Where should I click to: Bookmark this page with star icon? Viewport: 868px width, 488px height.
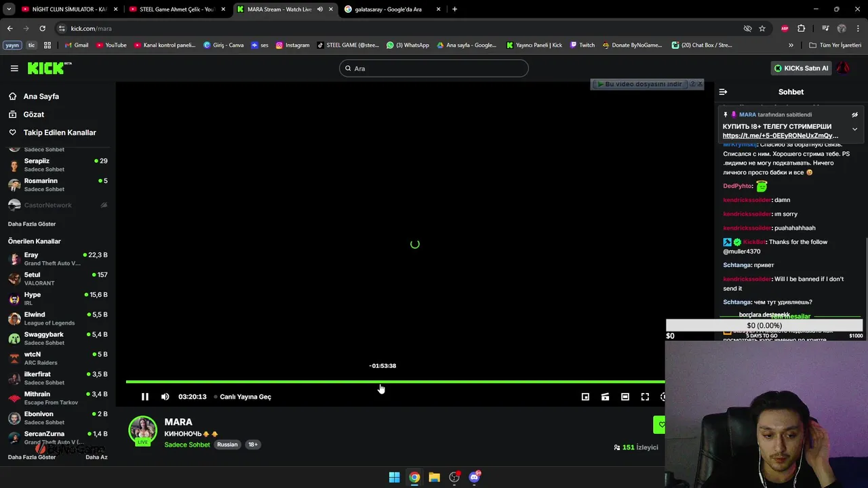762,28
